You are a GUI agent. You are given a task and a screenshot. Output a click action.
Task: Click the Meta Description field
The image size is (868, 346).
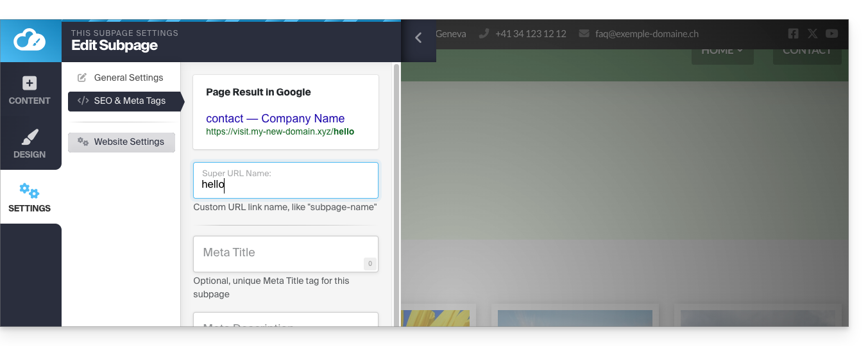285,321
